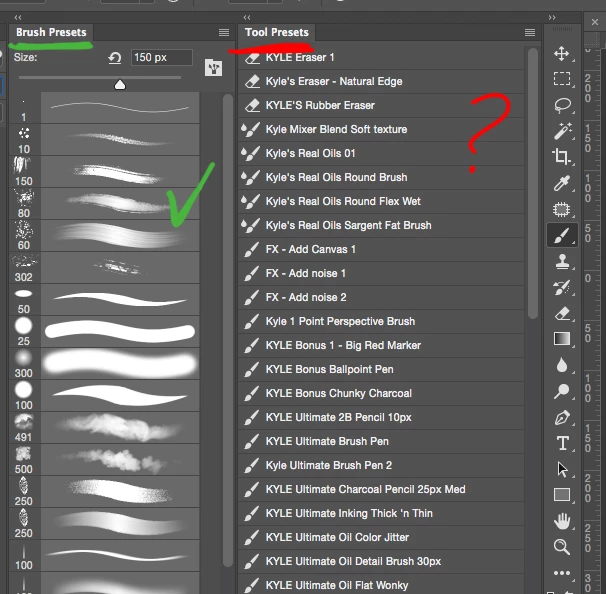Screen dimensions: 606x594
Task: Select Kyle's Eraser - Natural Edge preset
Action: coord(381,82)
